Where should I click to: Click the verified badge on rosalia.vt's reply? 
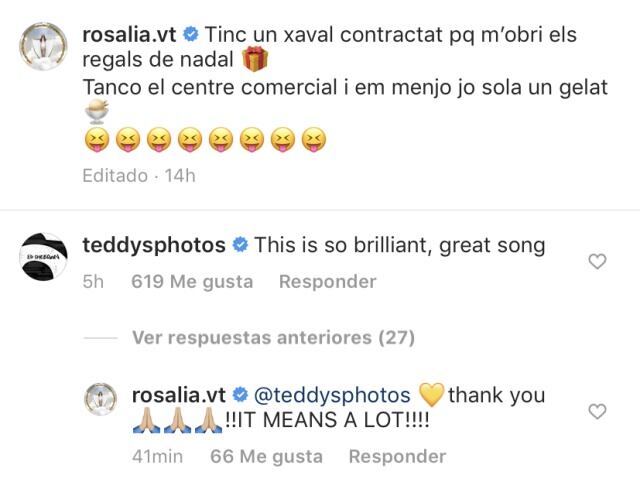(x=240, y=395)
